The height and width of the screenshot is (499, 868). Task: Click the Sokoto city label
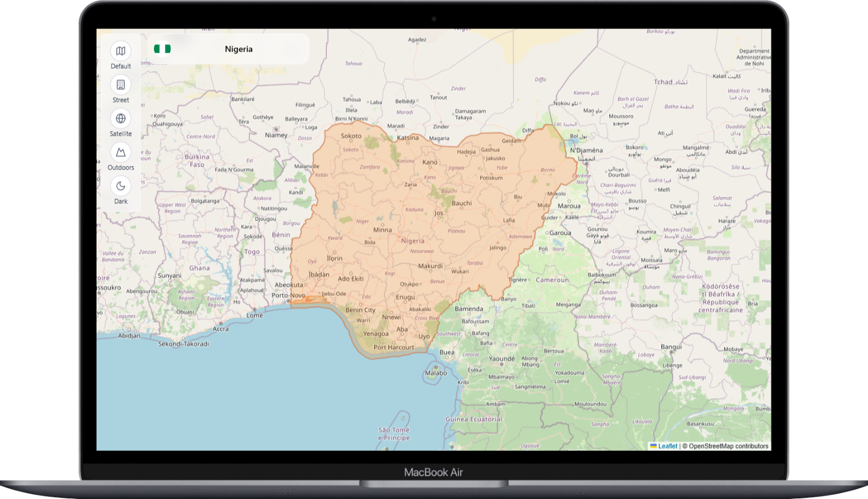[x=352, y=136]
